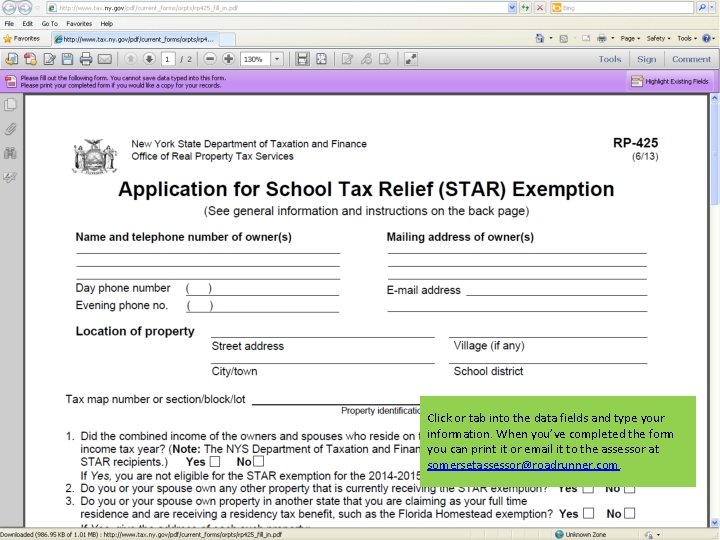The image size is (720, 540).
Task: Open the Go To menu
Action: (50, 23)
